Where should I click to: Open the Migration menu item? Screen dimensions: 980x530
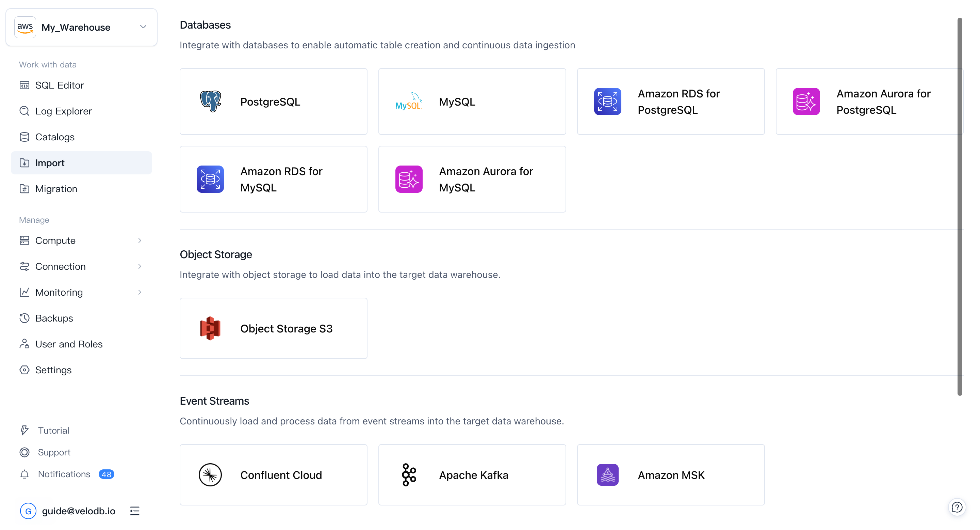(56, 188)
